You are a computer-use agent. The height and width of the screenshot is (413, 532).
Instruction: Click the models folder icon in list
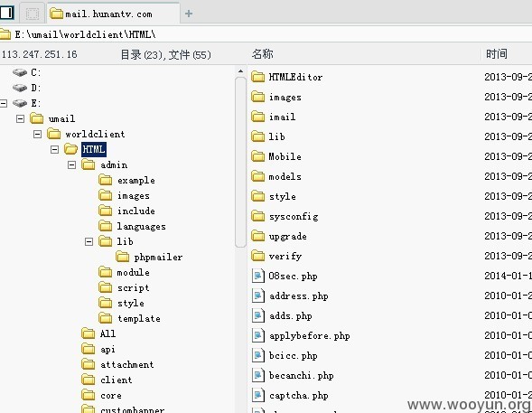click(x=257, y=176)
